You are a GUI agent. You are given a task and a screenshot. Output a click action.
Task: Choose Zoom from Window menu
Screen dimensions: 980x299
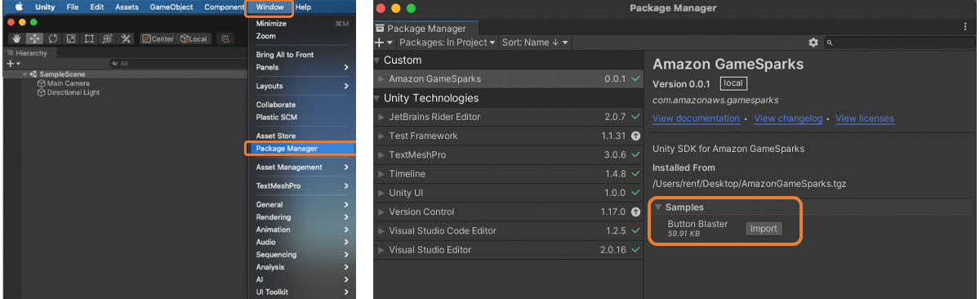pos(302,36)
